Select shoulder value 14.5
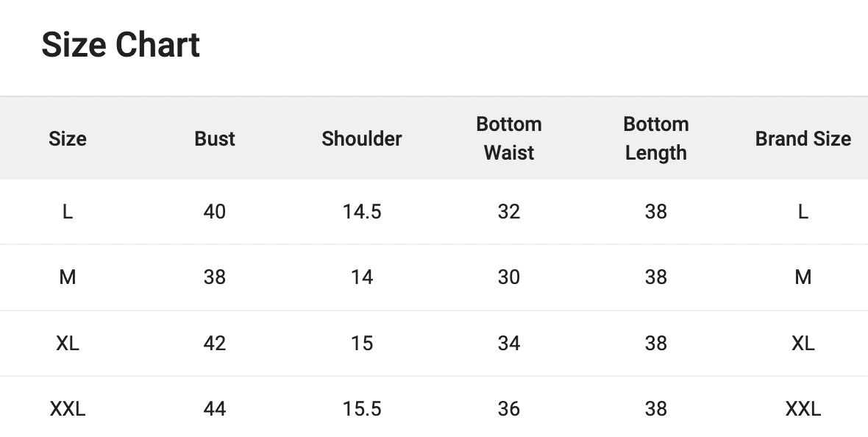Viewport: 868px width, 437px height. 362,212
